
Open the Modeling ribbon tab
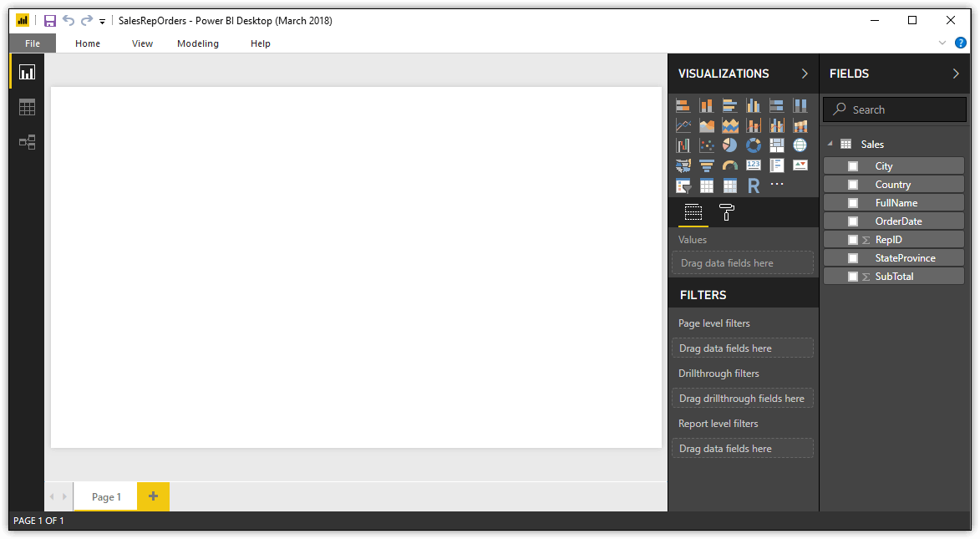197,43
